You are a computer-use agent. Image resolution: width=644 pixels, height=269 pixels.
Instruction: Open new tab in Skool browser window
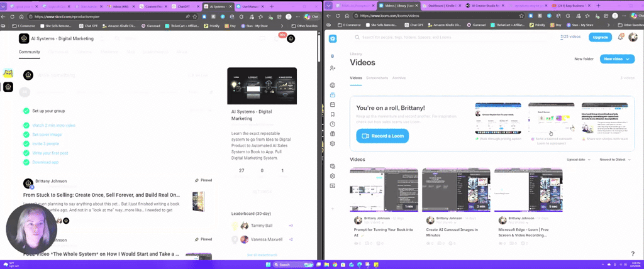tap(272, 6)
